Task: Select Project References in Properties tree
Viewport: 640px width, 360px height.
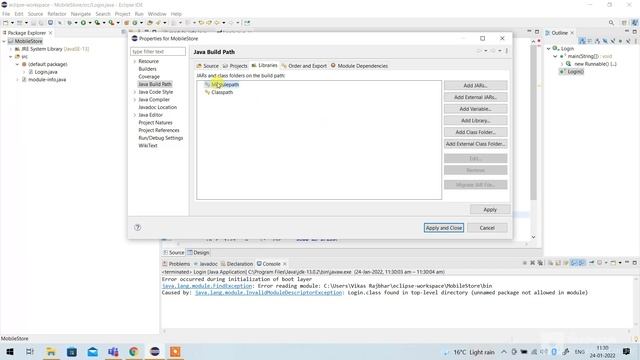Action: tap(159, 130)
